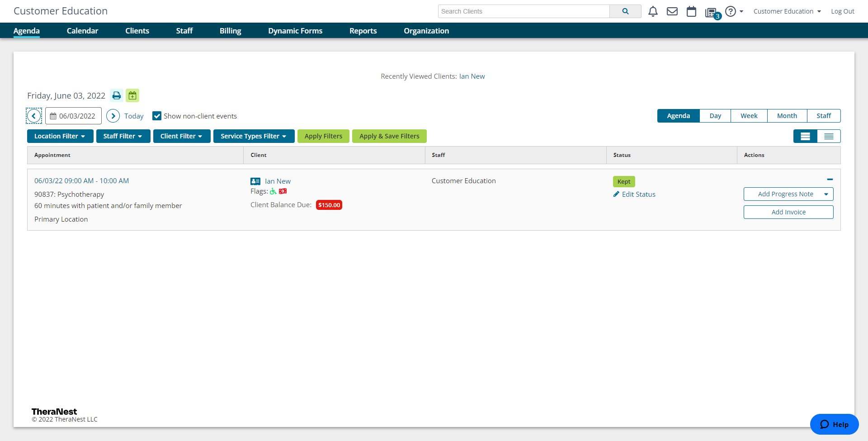The height and width of the screenshot is (441, 868).
Task: Open the Calendar menu item
Action: (x=82, y=31)
